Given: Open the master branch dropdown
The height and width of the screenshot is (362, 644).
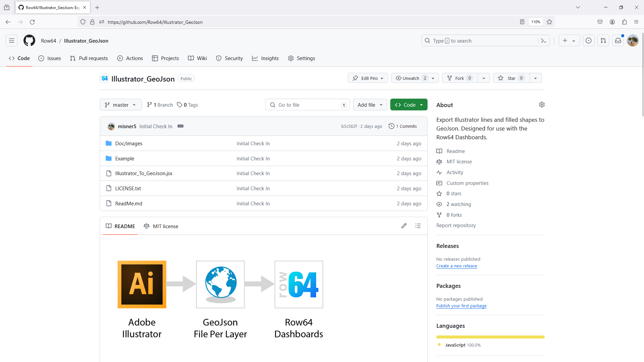Looking at the screenshot, I should point(121,105).
